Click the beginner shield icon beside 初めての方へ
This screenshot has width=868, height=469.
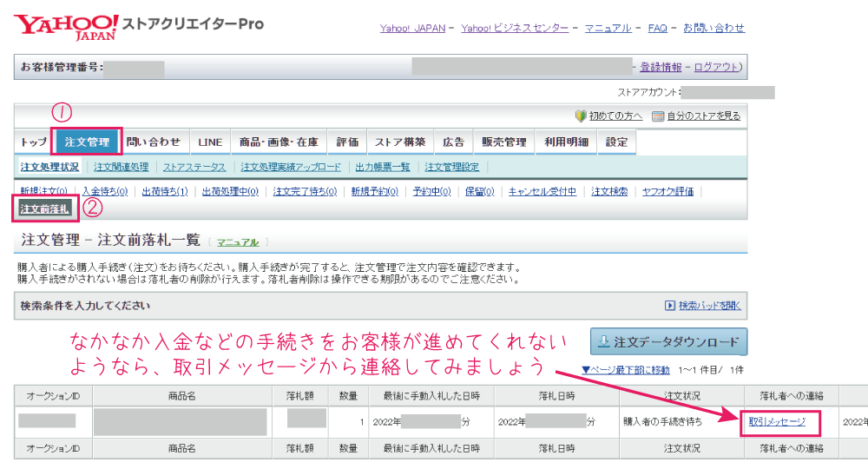[x=580, y=116]
